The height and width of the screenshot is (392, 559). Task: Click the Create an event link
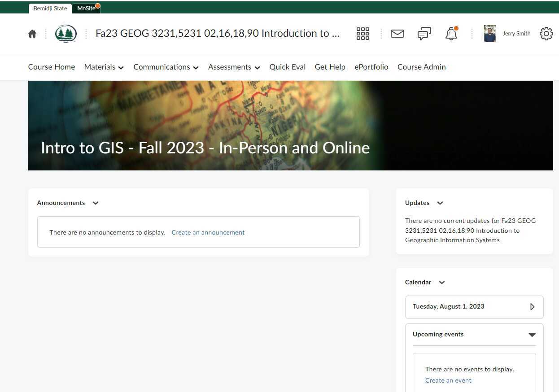point(448,380)
